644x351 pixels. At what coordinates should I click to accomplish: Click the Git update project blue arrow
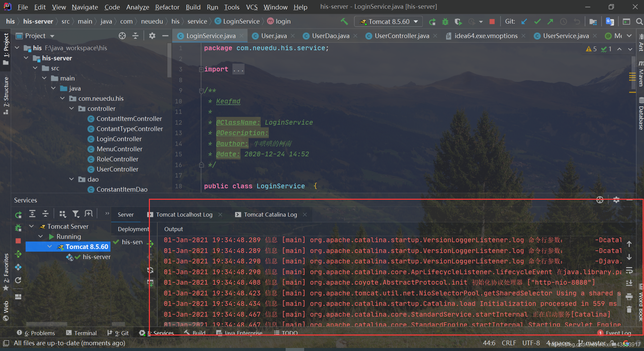tap(524, 22)
